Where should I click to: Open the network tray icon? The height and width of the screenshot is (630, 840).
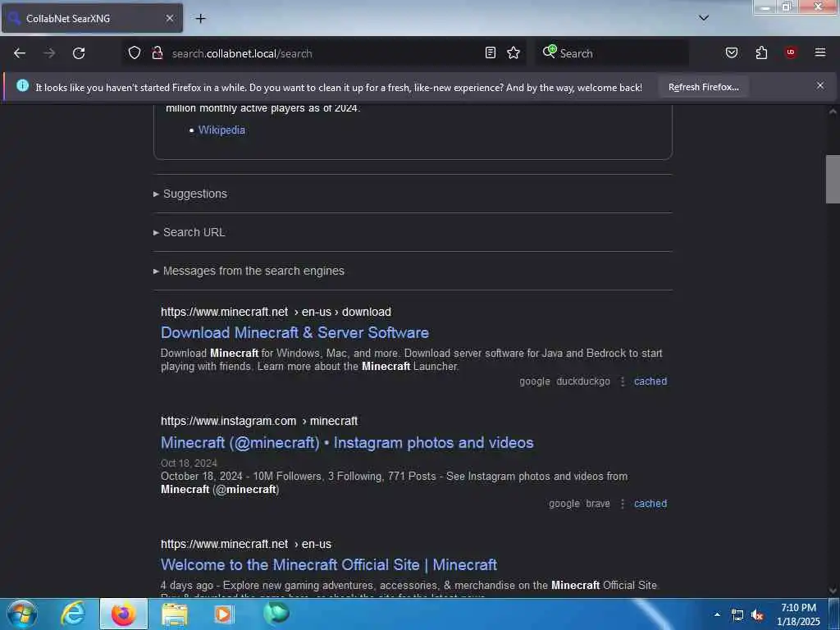(737, 615)
